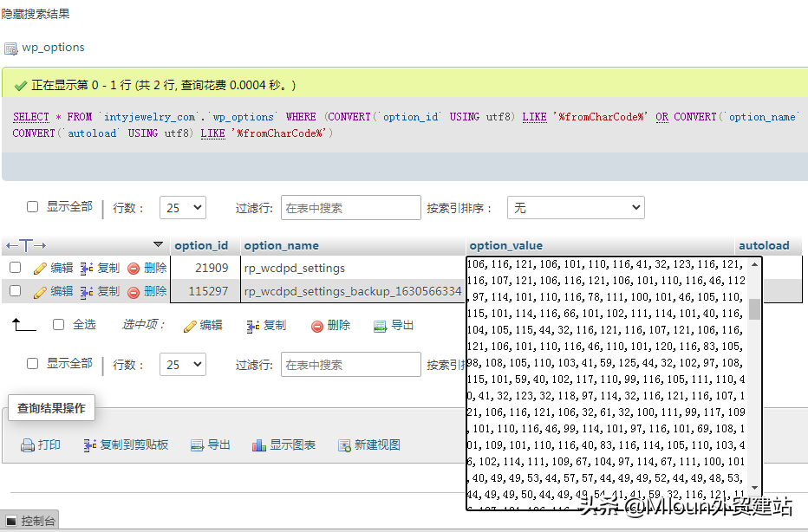Screen dimensions: 808x532
Task: Click bulk copy icon for selected rows
Action: (x=253, y=326)
